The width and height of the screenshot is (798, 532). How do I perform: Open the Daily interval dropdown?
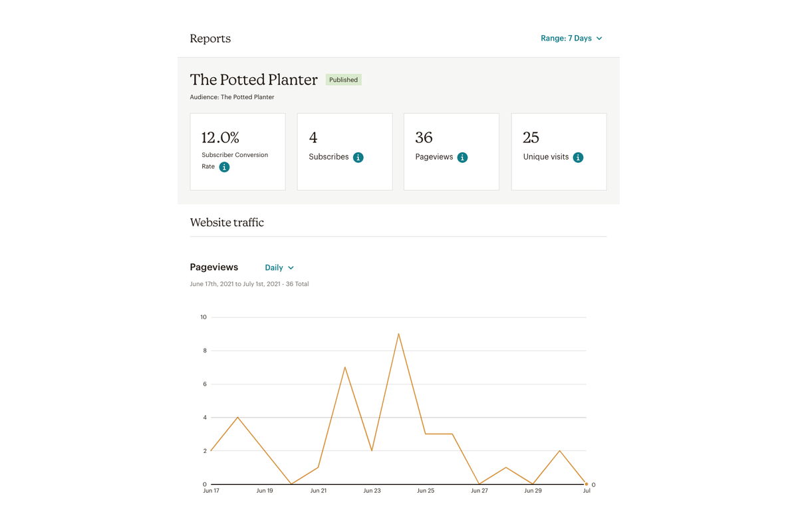(x=279, y=267)
